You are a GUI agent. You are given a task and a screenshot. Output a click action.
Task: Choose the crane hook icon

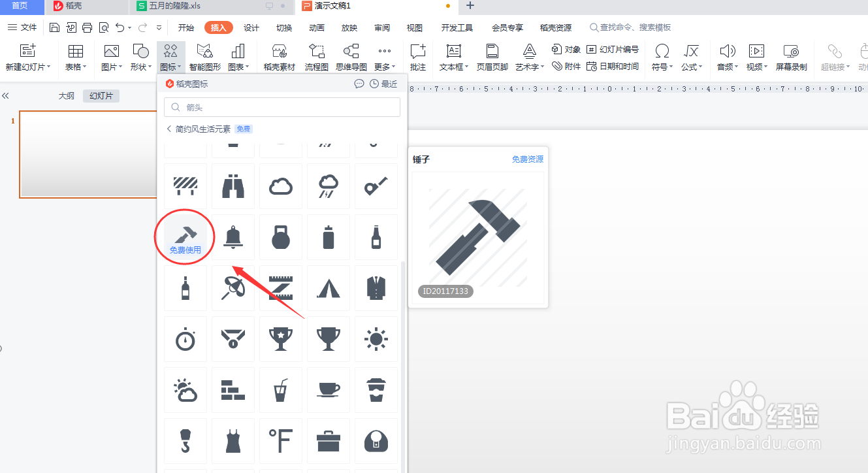click(x=185, y=440)
